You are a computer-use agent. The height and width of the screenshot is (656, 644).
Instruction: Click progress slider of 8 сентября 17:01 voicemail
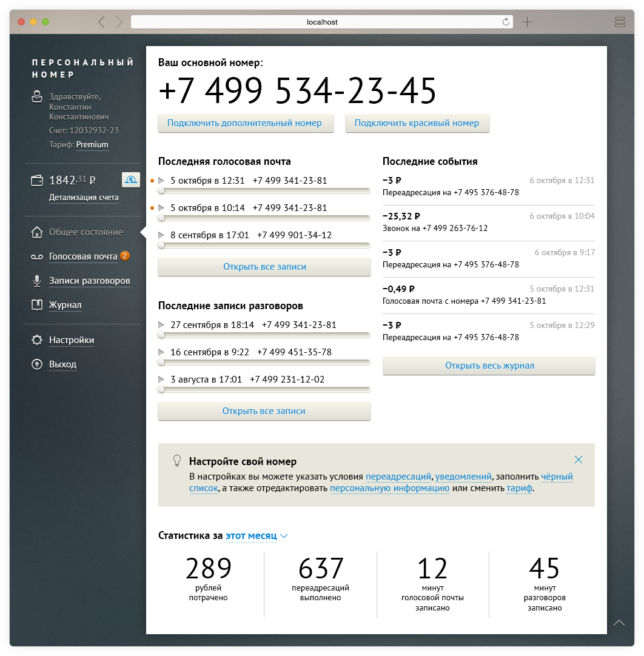coord(264,245)
